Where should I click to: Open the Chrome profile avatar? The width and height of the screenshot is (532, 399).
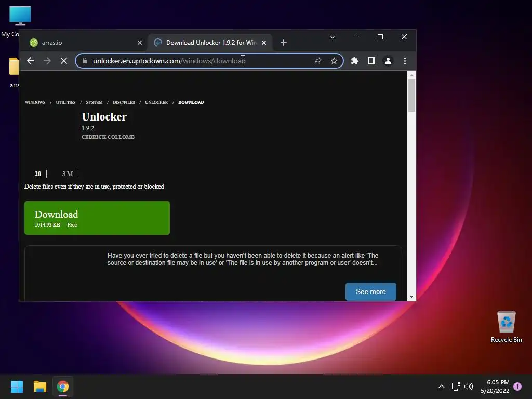click(388, 61)
